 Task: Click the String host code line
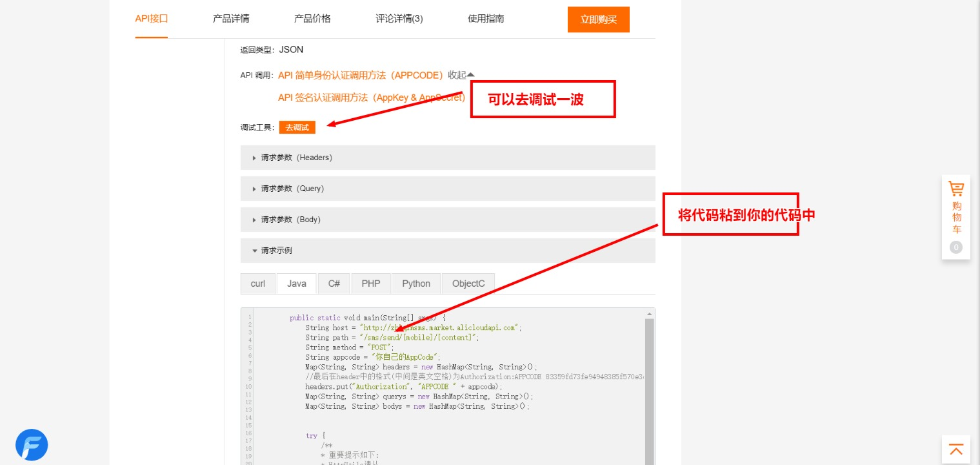click(414, 327)
